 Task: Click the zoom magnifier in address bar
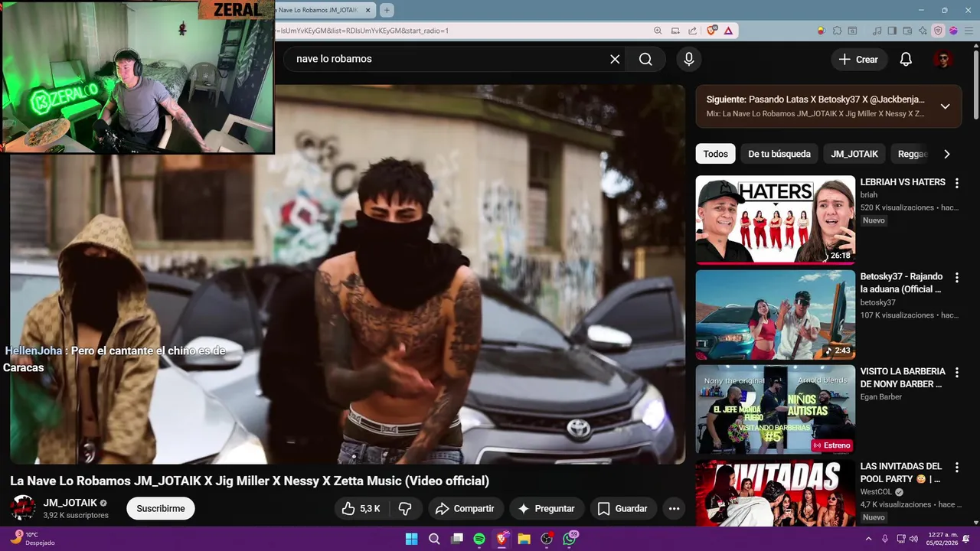pyautogui.click(x=658, y=31)
